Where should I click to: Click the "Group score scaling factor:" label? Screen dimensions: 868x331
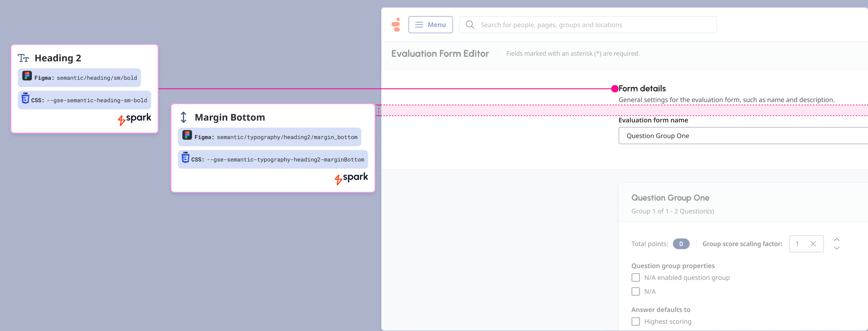coord(742,244)
